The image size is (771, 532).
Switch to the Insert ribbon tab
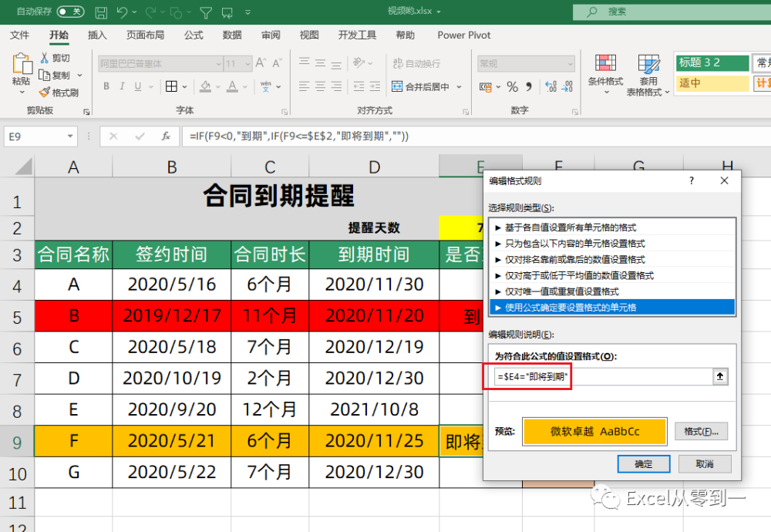click(x=97, y=35)
